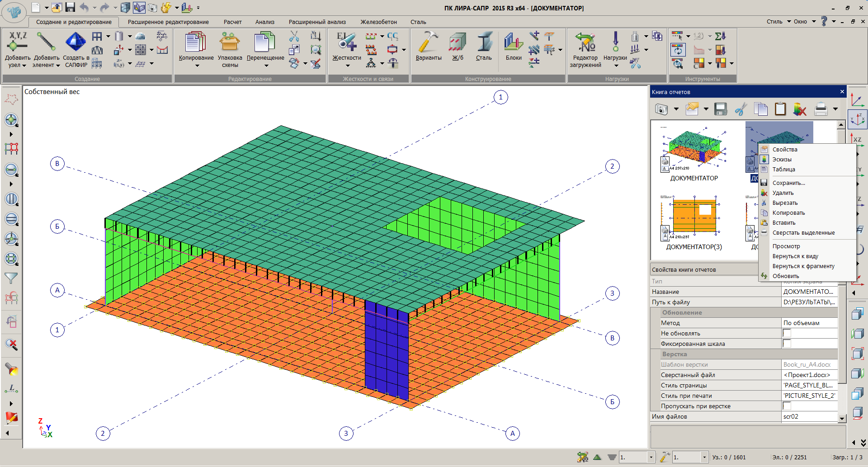Viewport: 868px width, 467px height.
Task: Enable the 'Фиксированная шкала' checkbox
Action: click(x=787, y=344)
